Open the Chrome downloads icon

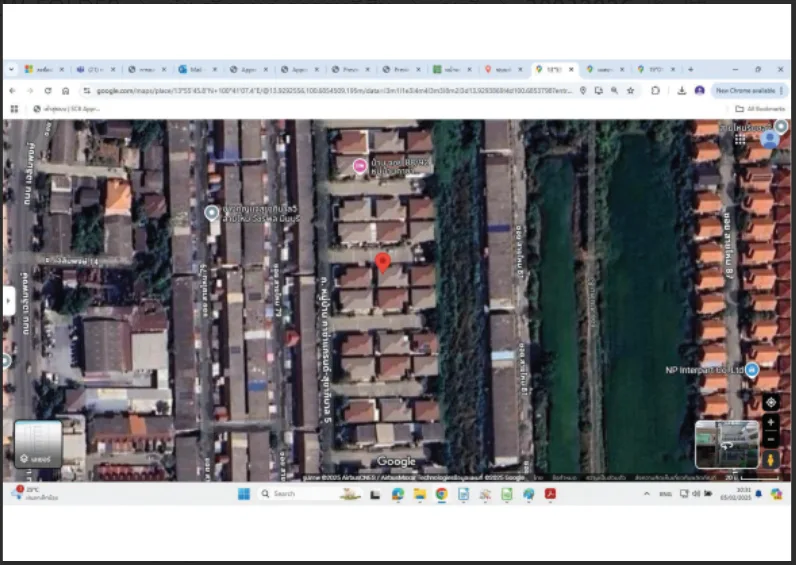(x=682, y=90)
